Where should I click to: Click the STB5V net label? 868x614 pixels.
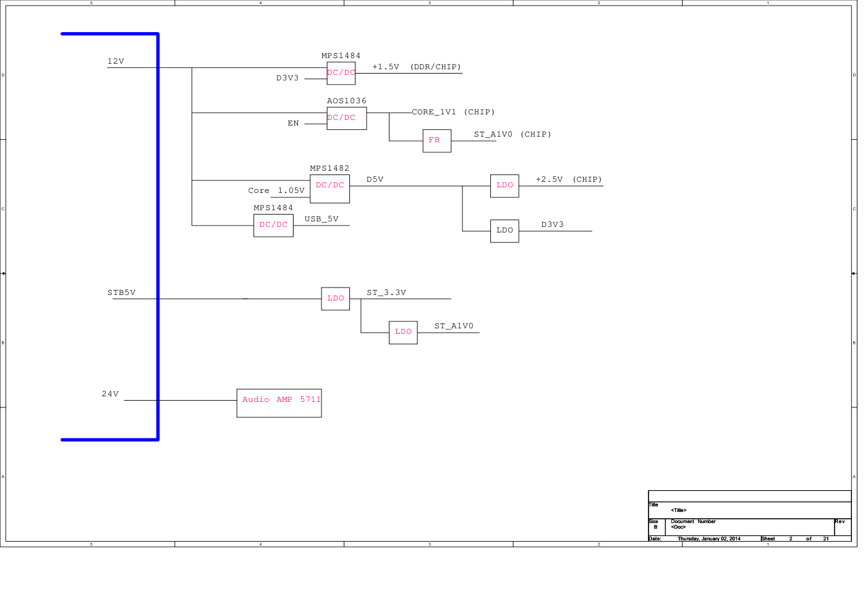click(121, 292)
